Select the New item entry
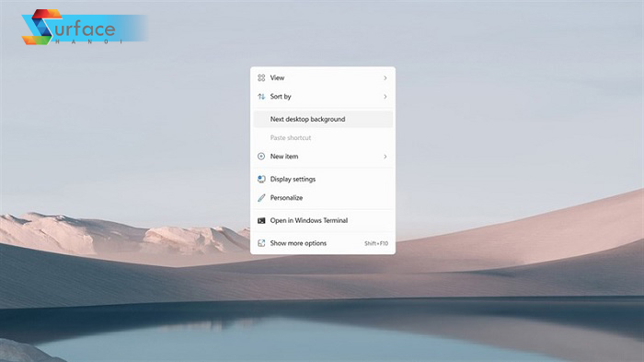The height and width of the screenshot is (362, 644). [323, 157]
